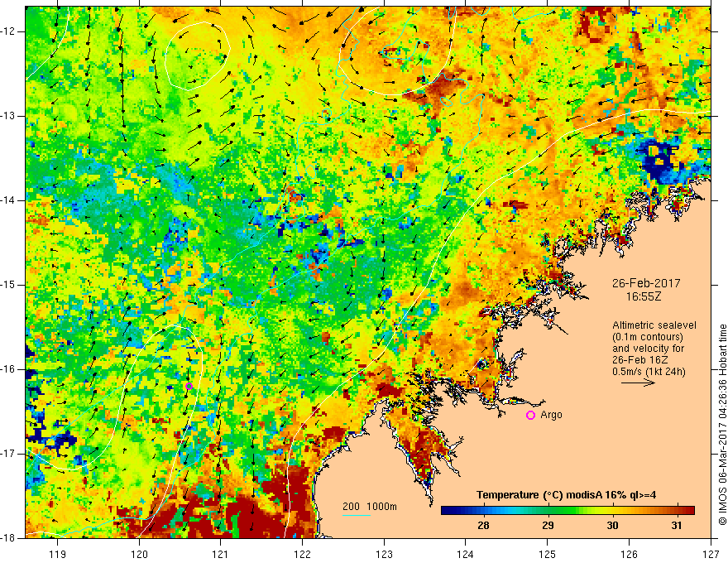Click the latitude axis label -13
Screen dimensions: 728x563
(x=9, y=116)
